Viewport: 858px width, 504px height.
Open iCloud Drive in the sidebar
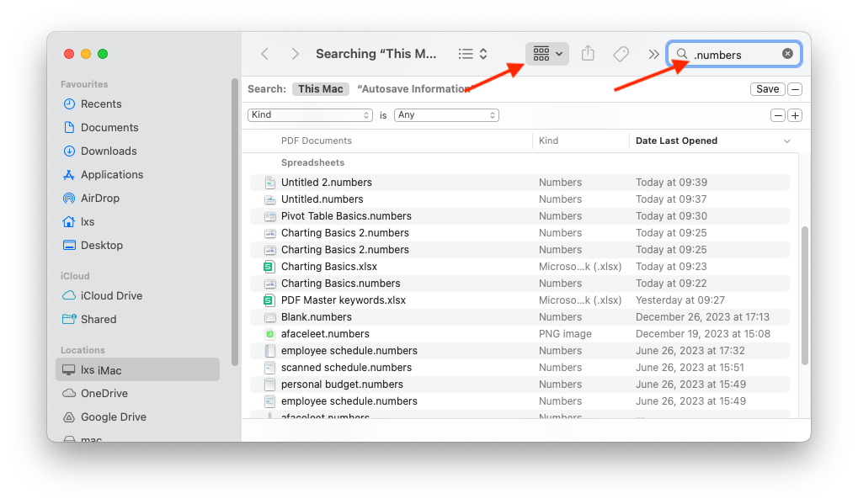(111, 296)
